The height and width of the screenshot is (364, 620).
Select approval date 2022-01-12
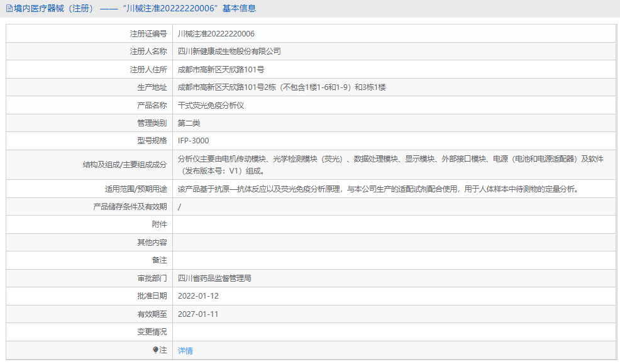pyautogui.click(x=198, y=296)
